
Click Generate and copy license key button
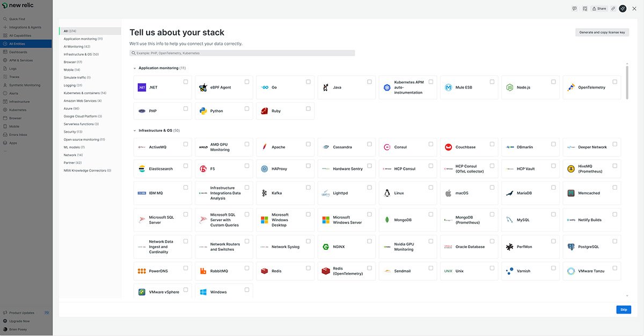pos(602,32)
